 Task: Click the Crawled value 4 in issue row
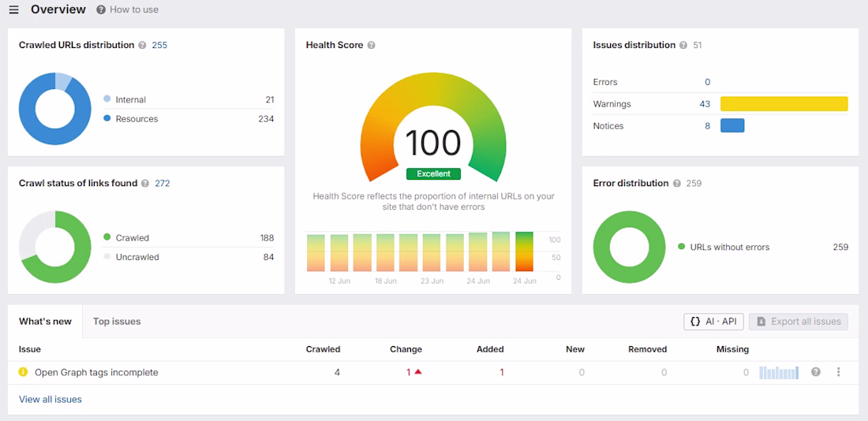(x=337, y=372)
